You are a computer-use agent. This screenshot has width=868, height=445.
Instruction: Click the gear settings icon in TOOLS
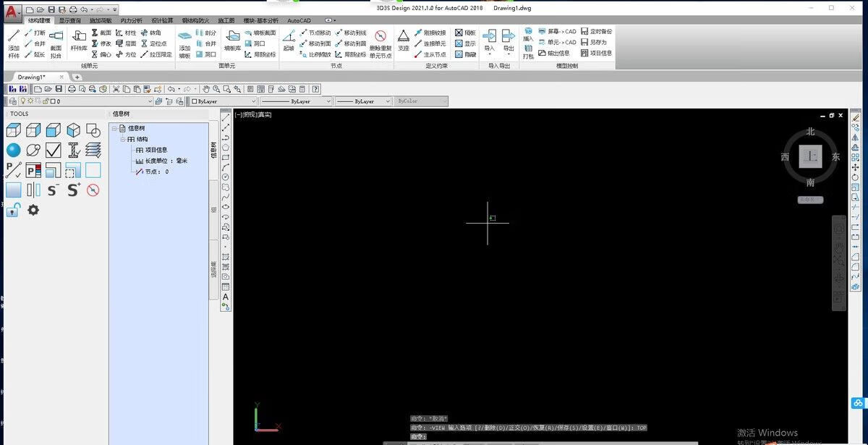pyautogui.click(x=33, y=210)
